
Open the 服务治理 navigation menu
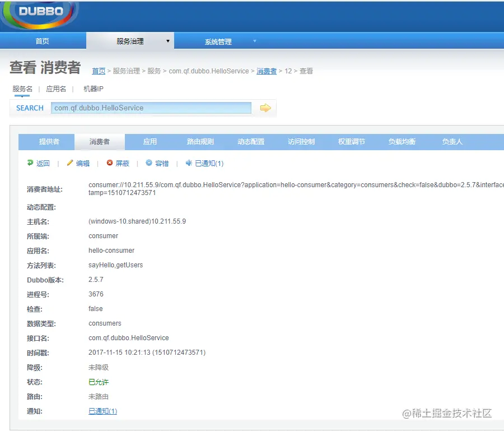pos(130,41)
